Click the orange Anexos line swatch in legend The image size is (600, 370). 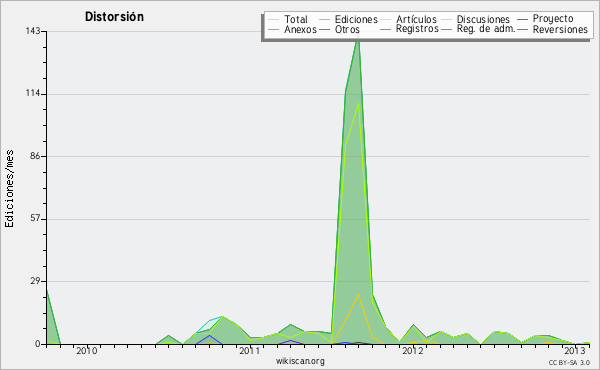(273, 29)
